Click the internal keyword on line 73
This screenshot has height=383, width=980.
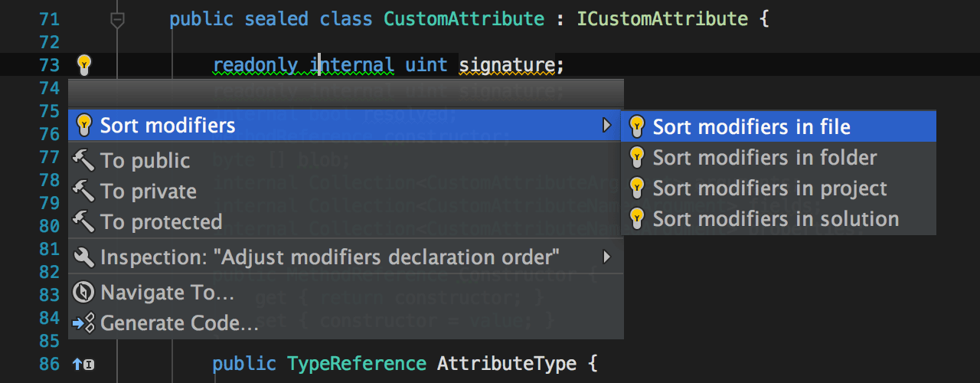tap(352, 65)
